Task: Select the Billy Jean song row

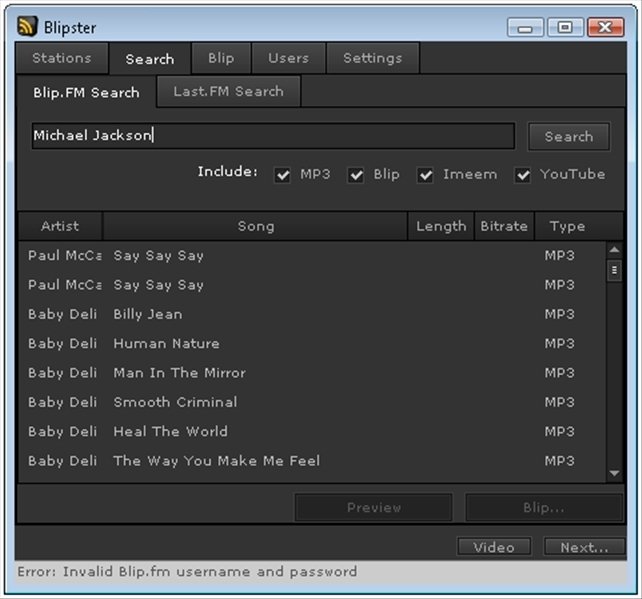Action: [x=312, y=314]
